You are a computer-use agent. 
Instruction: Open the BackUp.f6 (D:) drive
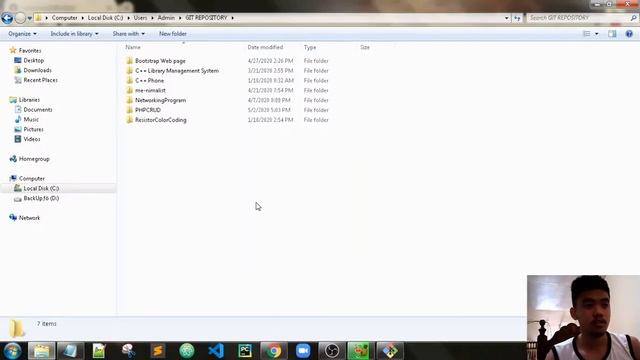click(x=41, y=198)
